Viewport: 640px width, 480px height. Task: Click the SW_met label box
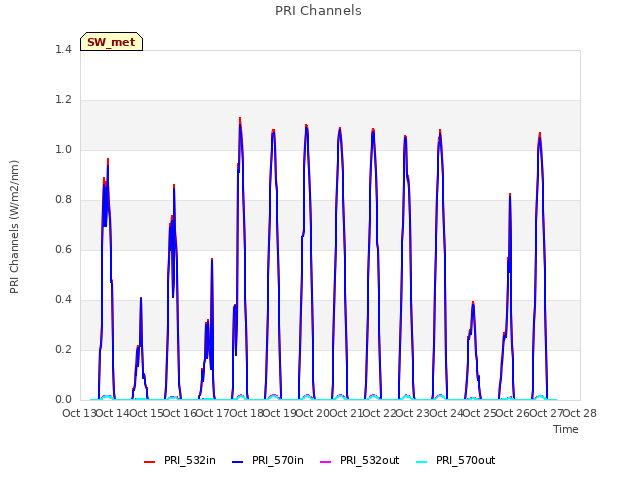(x=111, y=42)
